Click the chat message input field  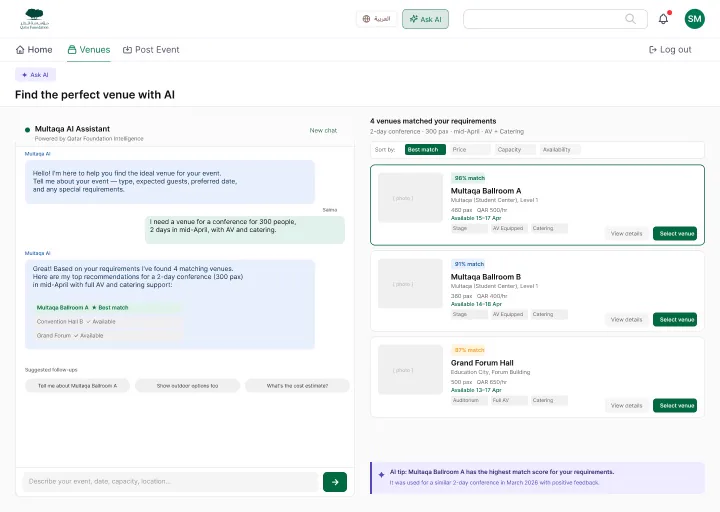point(170,482)
